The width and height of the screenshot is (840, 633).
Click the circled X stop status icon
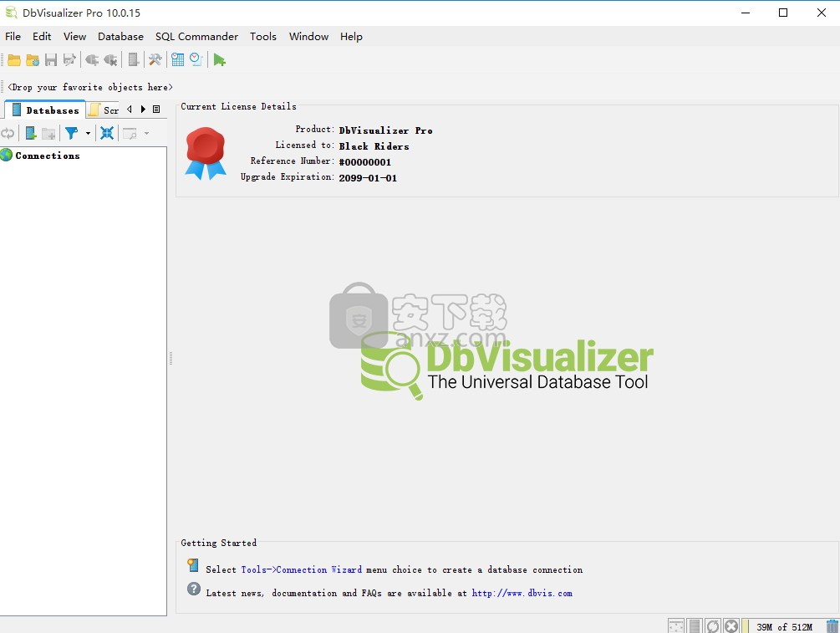pos(731,626)
